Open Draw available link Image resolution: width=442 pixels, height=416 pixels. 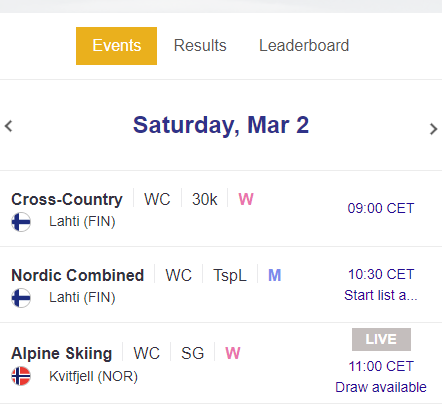pyautogui.click(x=381, y=387)
